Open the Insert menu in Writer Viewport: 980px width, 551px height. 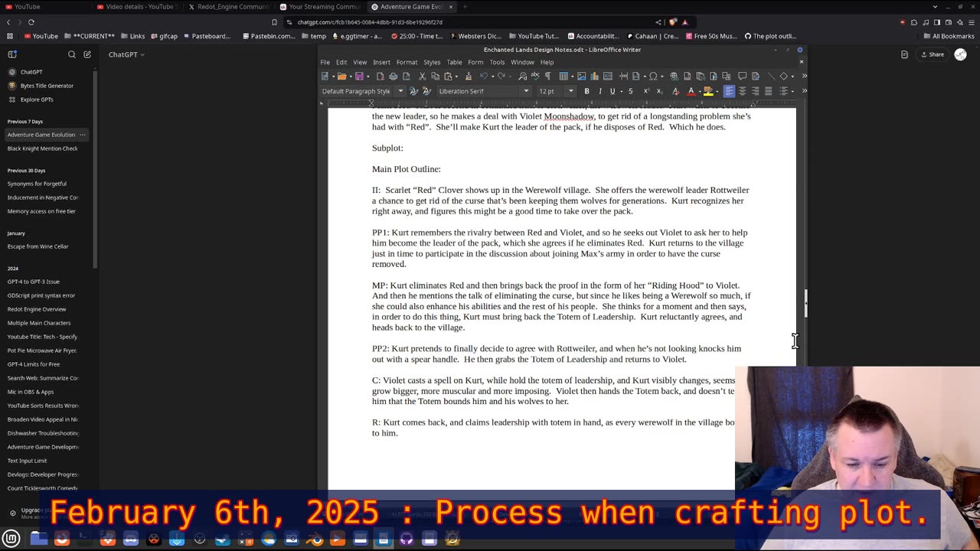(x=381, y=62)
